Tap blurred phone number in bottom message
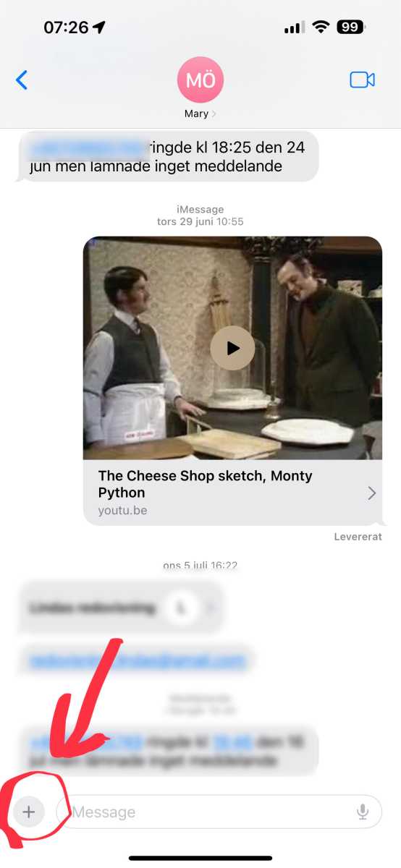This screenshot has width=401, height=868. click(87, 741)
